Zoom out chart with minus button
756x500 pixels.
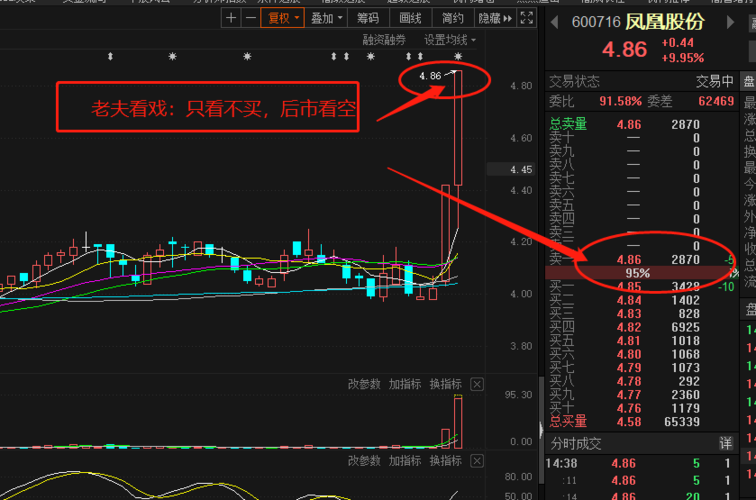(x=251, y=18)
